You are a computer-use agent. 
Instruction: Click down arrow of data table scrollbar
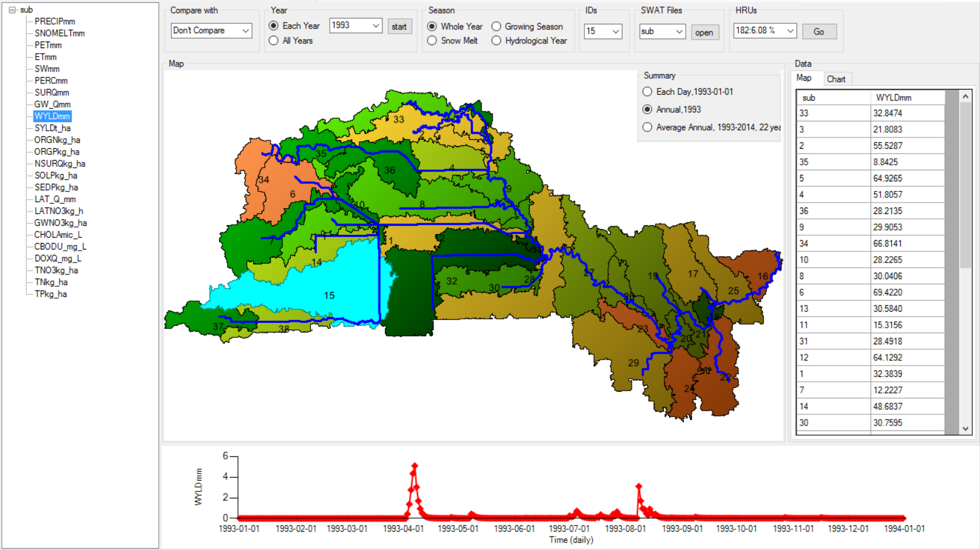[x=966, y=429]
